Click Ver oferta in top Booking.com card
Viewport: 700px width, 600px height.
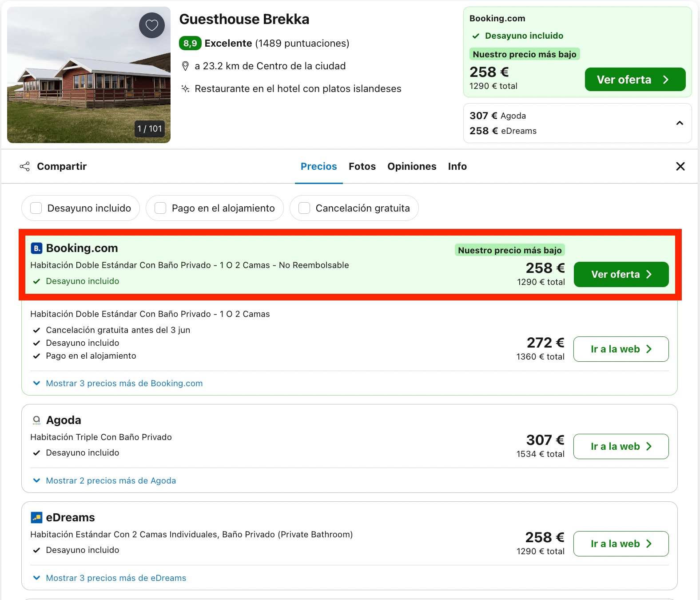tap(635, 80)
